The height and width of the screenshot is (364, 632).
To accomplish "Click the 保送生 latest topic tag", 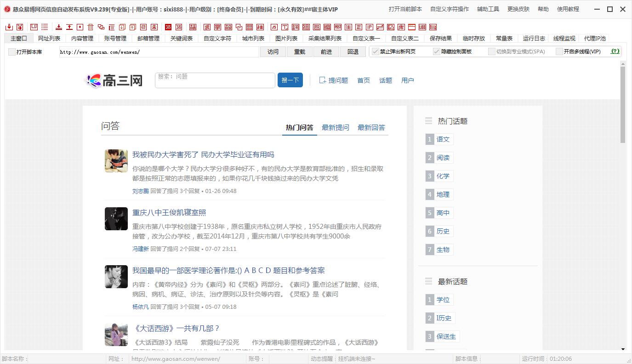I will tap(446, 336).
